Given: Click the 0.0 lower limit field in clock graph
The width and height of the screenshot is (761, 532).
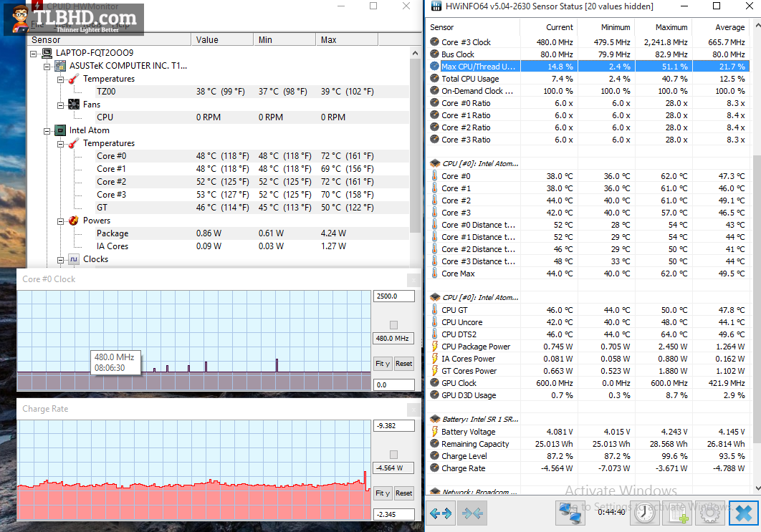Looking at the screenshot, I should click(393, 385).
